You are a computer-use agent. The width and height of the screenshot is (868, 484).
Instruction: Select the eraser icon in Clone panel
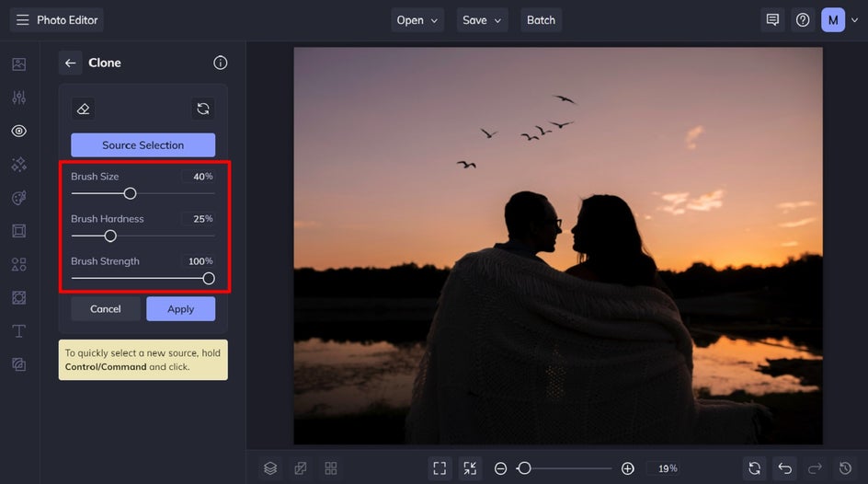tap(84, 109)
